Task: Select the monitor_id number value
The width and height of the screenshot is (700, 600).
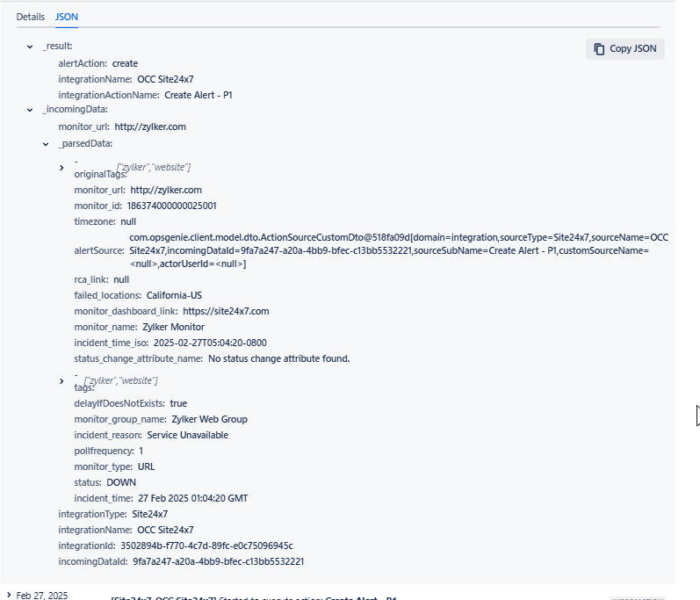Action: coord(172,206)
